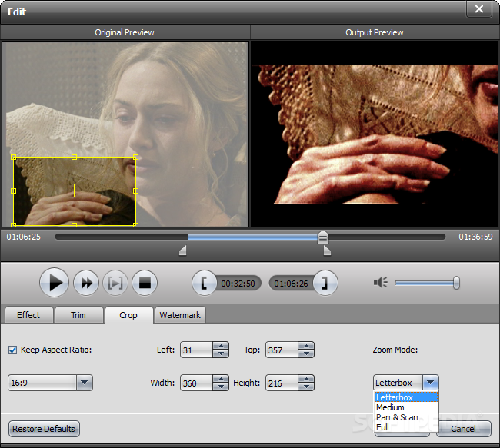Click the trim start time 00:32:50 field

point(238,284)
